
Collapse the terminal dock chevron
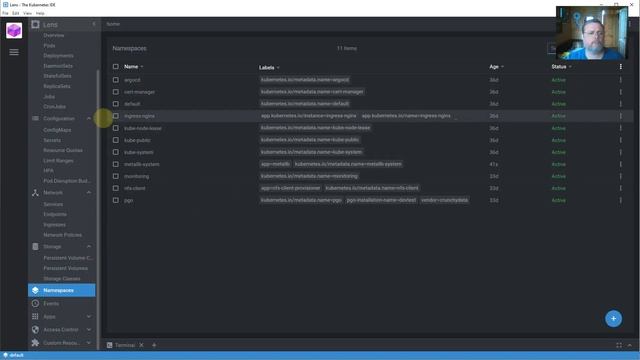[x=630, y=345]
